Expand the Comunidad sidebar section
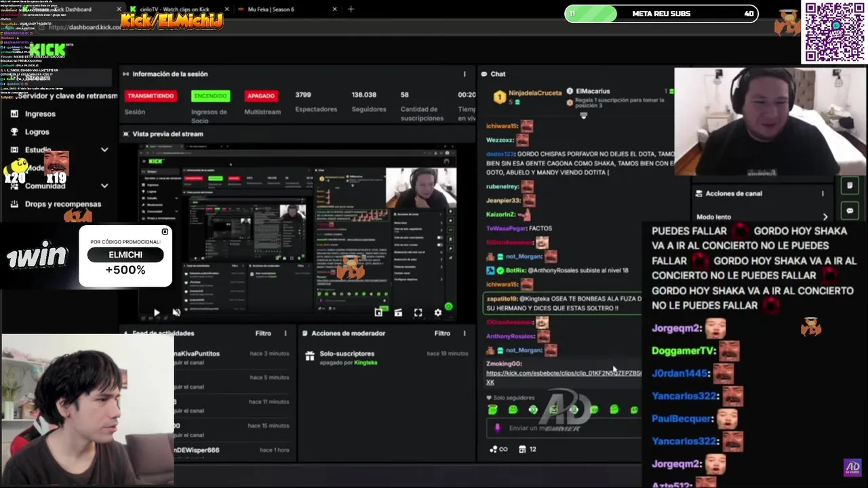The image size is (868, 488). [x=104, y=186]
